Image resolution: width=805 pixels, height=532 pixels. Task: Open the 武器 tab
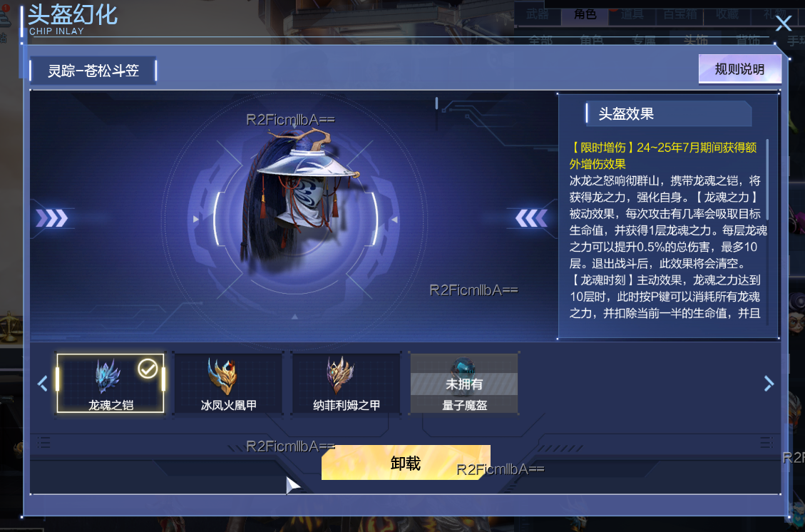coord(538,14)
